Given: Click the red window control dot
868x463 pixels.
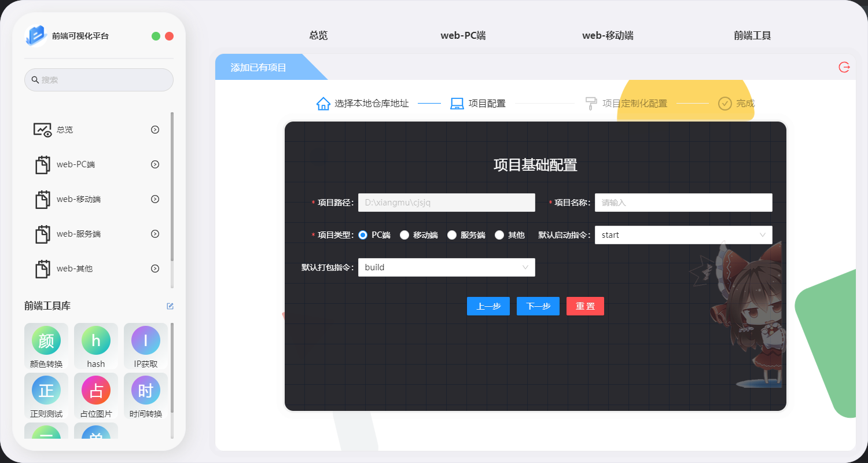Looking at the screenshot, I should [169, 36].
